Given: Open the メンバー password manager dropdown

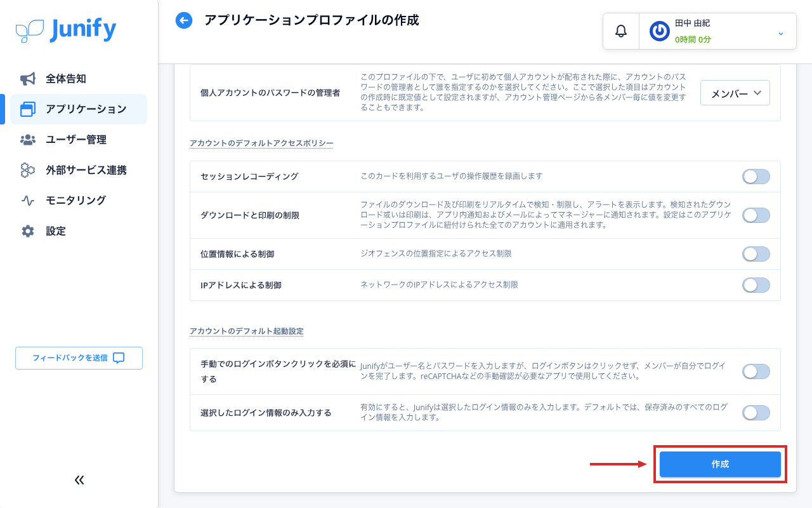Looking at the screenshot, I should (735, 93).
